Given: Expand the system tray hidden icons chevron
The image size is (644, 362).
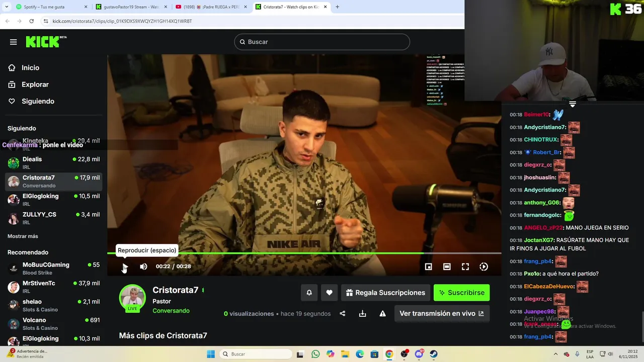Looking at the screenshot, I should coord(555,354).
